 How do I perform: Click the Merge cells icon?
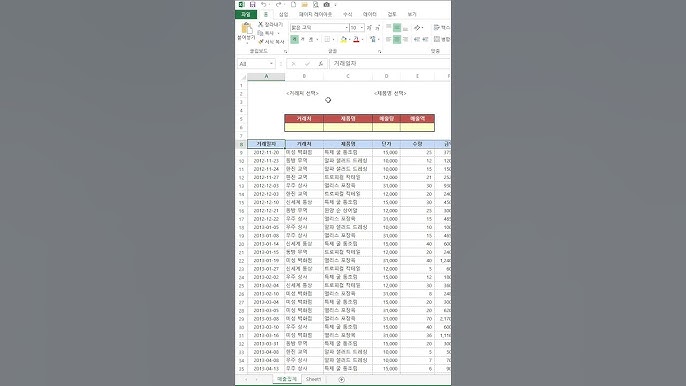(437, 39)
